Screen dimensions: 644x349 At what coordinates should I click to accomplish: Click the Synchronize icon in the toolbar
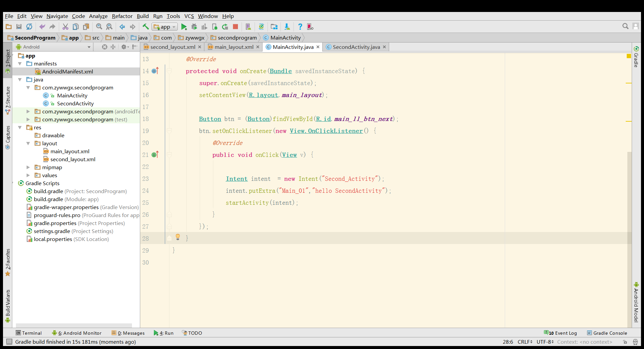pyautogui.click(x=29, y=27)
